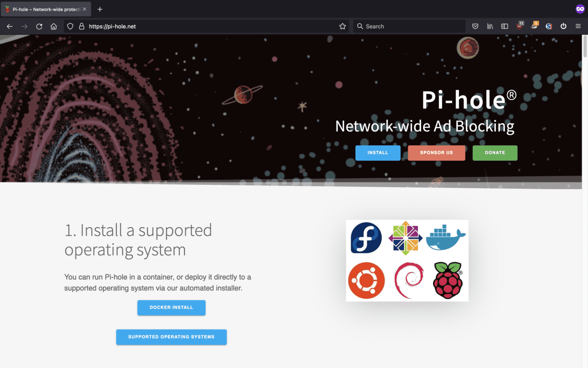The width and height of the screenshot is (588, 368).
Task: Open the DOCKER INSTALL link
Action: [x=171, y=308]
